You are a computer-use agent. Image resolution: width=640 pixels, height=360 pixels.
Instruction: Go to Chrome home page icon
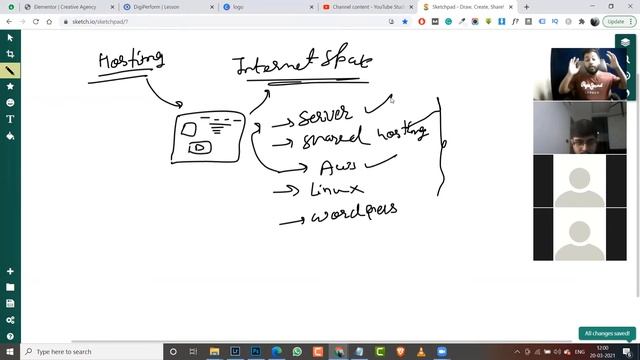coord(49,22)
